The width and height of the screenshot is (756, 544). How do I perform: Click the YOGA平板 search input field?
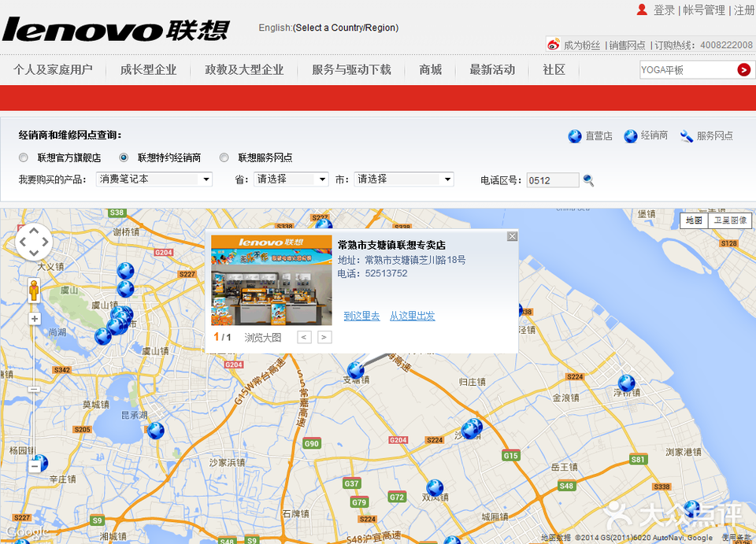pos(688,70)
